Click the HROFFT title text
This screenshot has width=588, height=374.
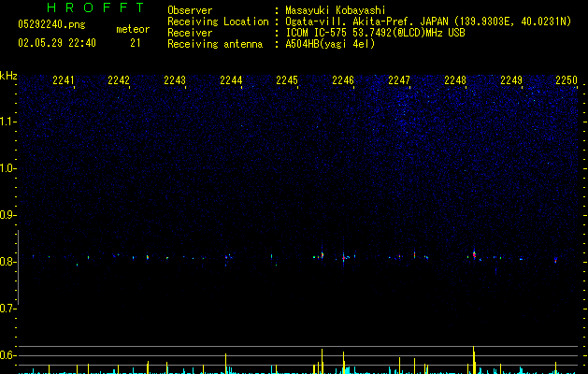pos(95,7)
